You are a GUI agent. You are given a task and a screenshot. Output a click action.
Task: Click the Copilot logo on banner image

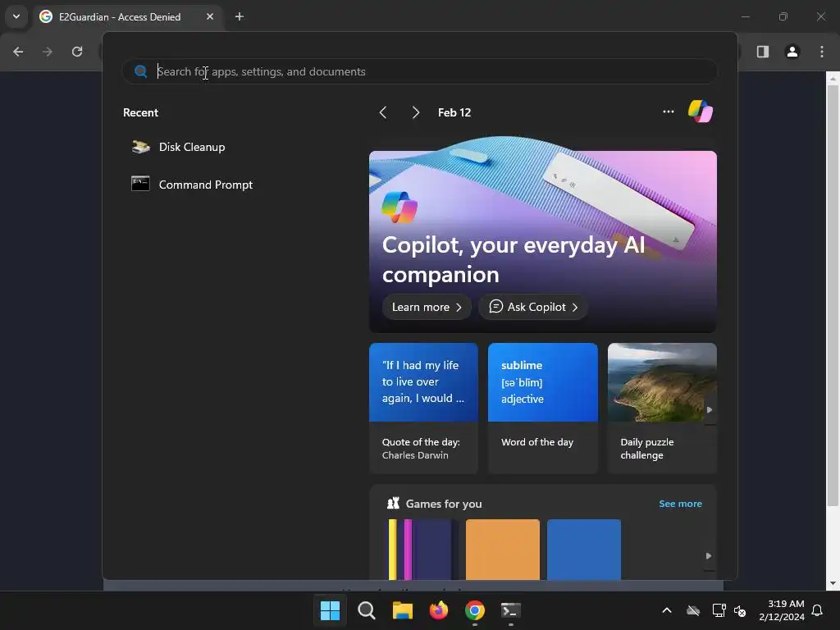(x=399, y=207)
